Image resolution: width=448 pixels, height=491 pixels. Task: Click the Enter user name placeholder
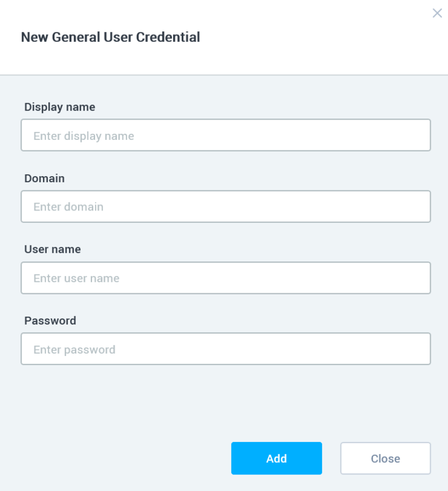coord(226,278)
